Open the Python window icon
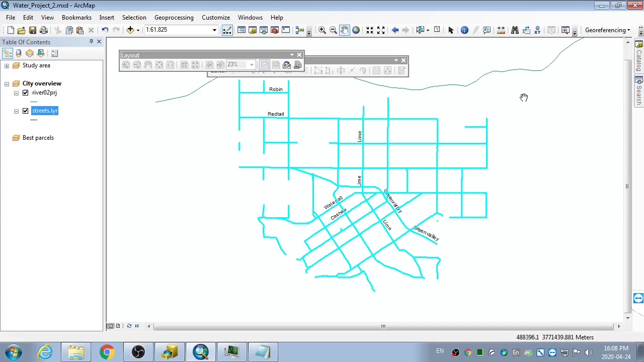 point(286,30)
